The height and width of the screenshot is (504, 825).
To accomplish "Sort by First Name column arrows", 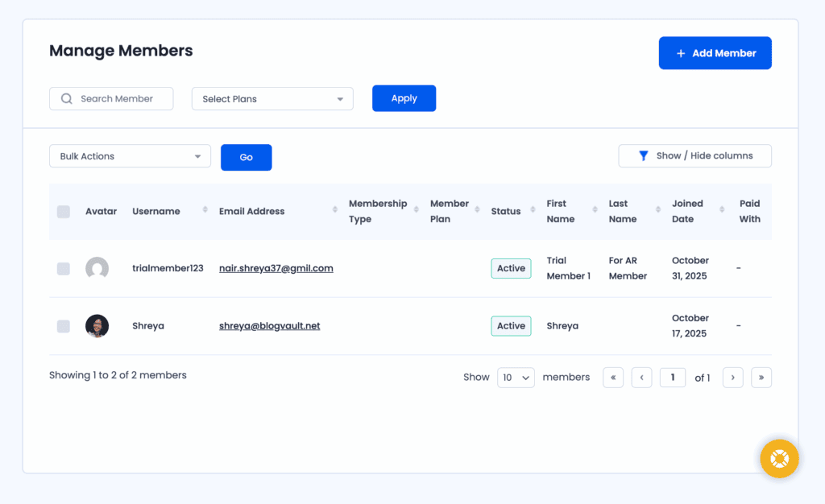I will (595, 209).
